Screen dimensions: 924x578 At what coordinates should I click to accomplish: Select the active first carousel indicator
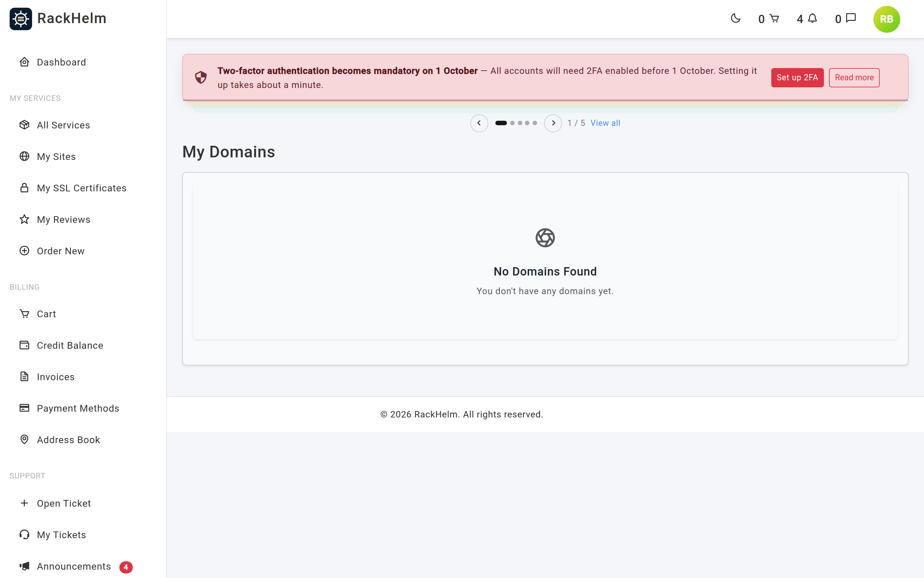tap(501, 123)
